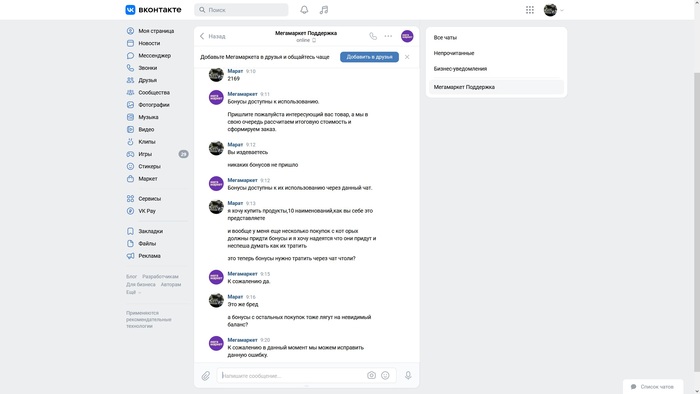Open chat actions with the three-dots icon
Screen dimensions: 700x394
coord(388,36)
